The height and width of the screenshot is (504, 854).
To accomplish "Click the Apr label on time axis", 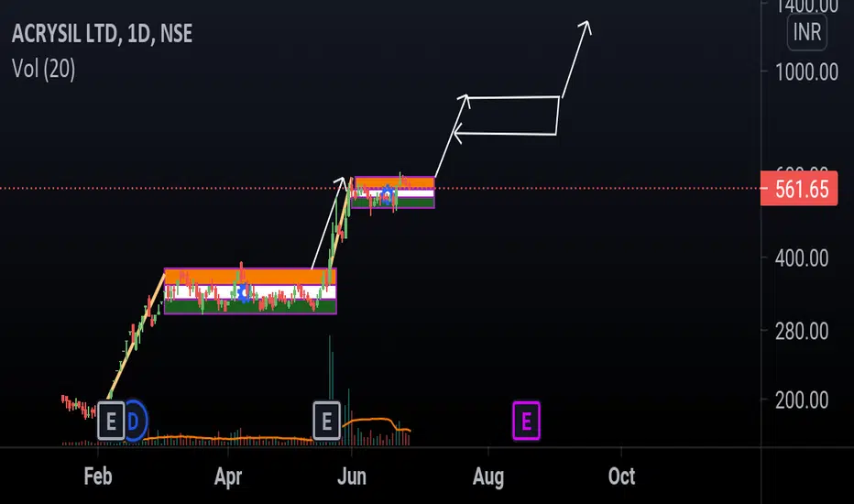I will (x=227, y=477).
